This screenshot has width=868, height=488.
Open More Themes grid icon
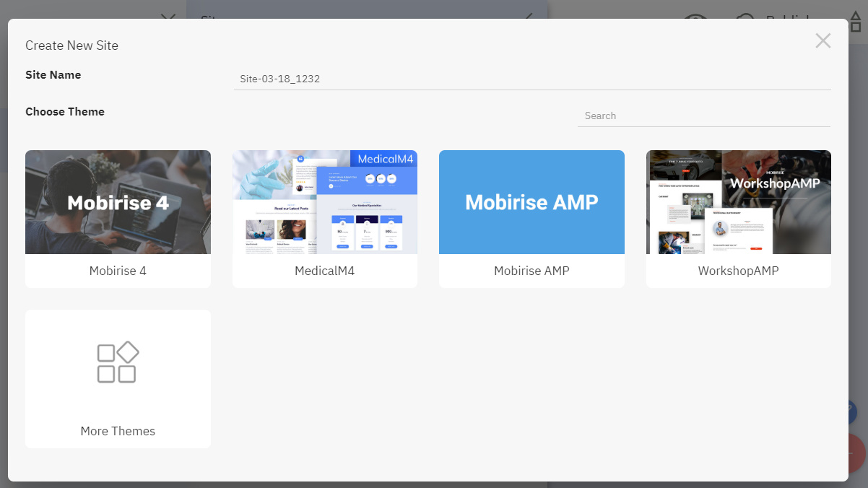(118, 362)
